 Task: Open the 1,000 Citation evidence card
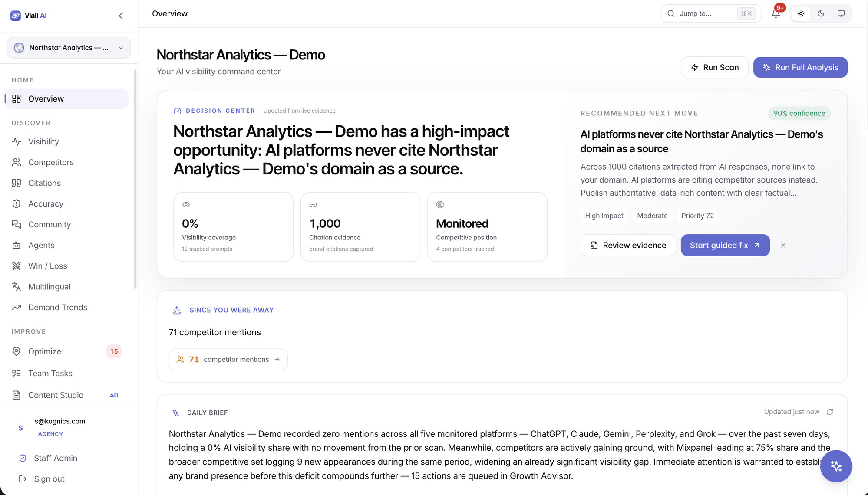[360, 227]
